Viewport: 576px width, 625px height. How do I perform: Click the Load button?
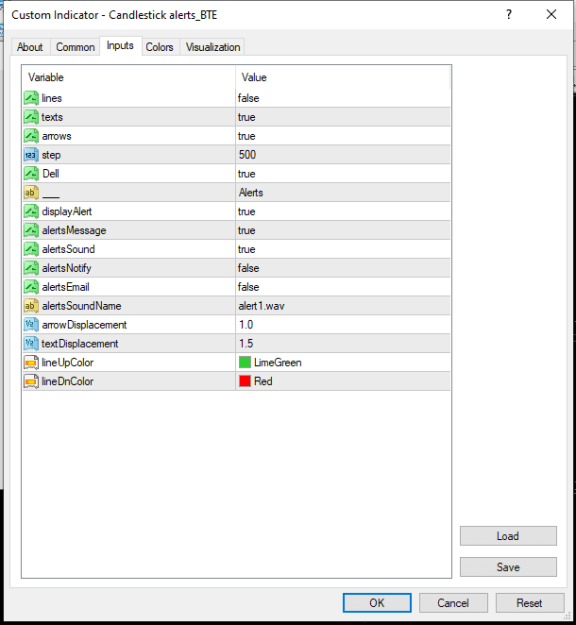coord(508,536)
